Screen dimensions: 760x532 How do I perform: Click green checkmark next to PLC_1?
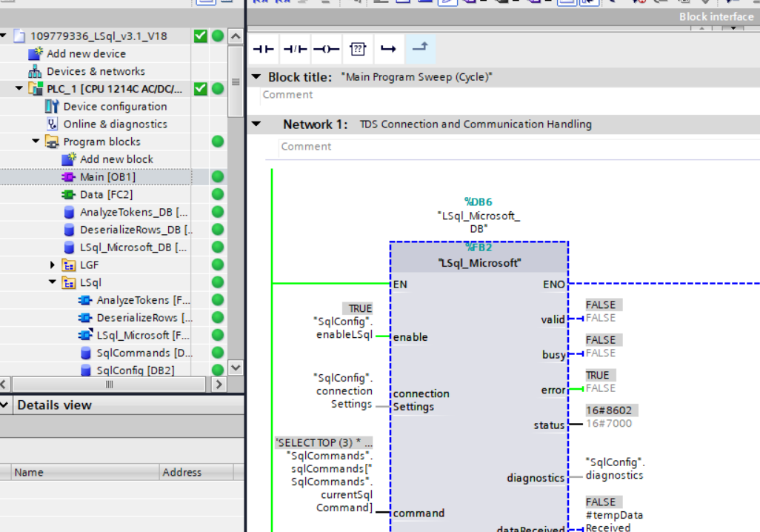click(200, 89)
